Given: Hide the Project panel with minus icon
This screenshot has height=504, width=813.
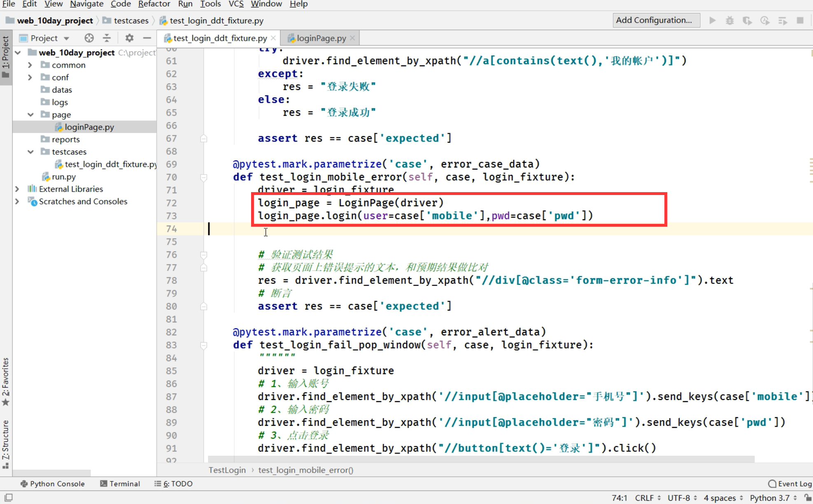Looking at the screenshot, I should (x=147, y=38).
